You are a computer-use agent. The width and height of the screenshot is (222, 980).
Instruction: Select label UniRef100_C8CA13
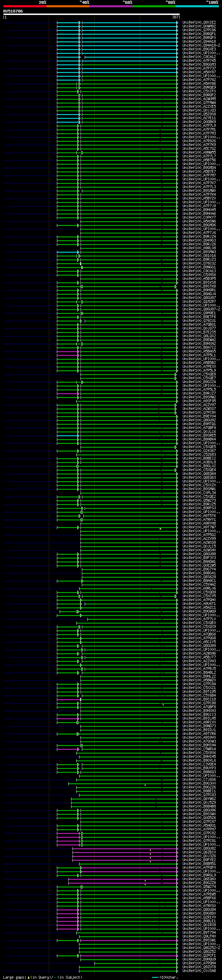(x=199, y=271)
